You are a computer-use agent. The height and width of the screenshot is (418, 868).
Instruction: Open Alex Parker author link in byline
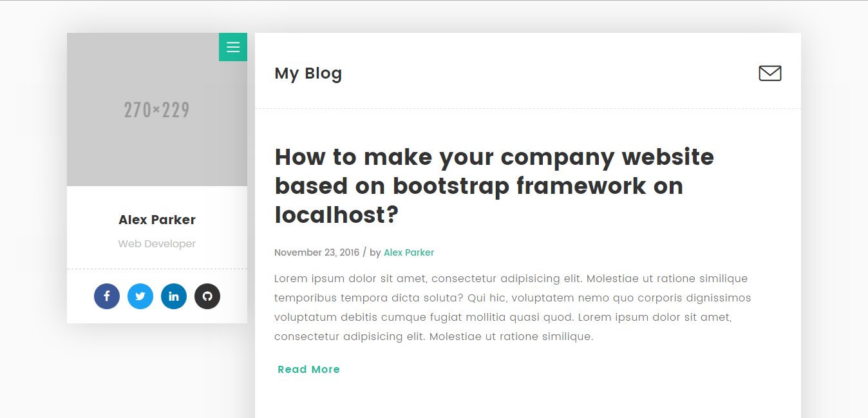click(x=409, y=252)
